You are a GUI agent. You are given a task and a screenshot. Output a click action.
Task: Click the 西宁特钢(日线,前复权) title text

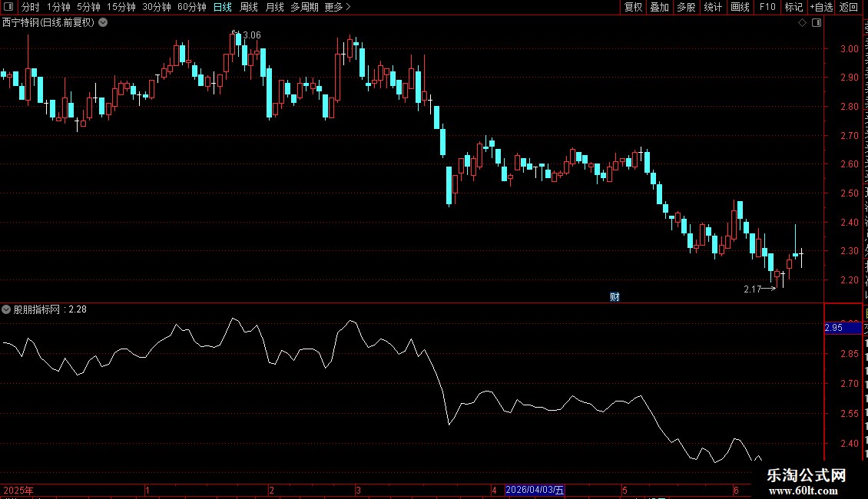tap(48, 23)
